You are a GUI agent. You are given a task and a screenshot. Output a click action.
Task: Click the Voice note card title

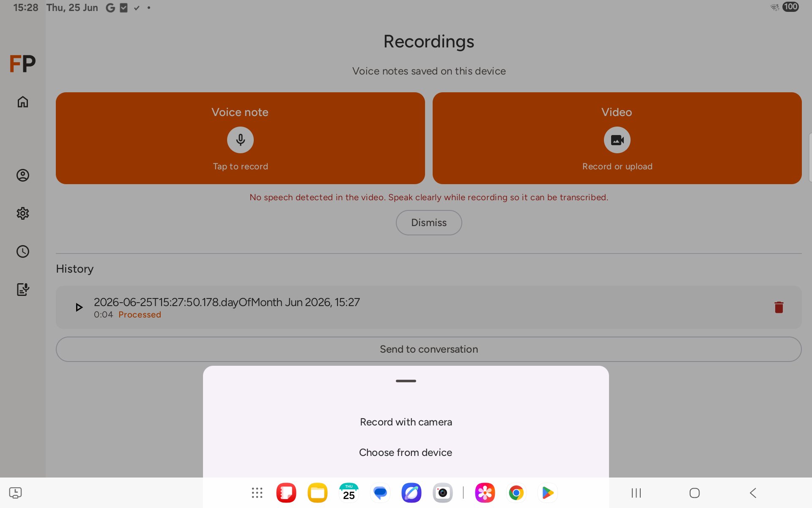coord(240,112)
